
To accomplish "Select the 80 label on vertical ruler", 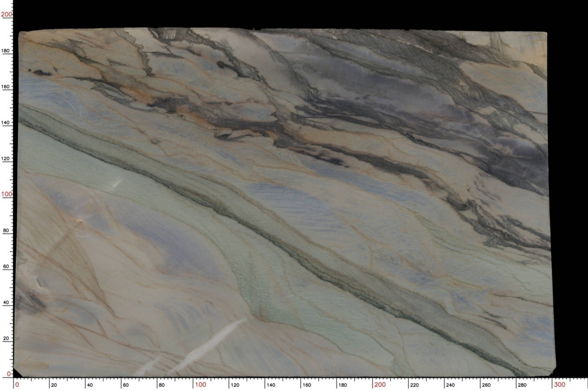I will click(6, 230).
